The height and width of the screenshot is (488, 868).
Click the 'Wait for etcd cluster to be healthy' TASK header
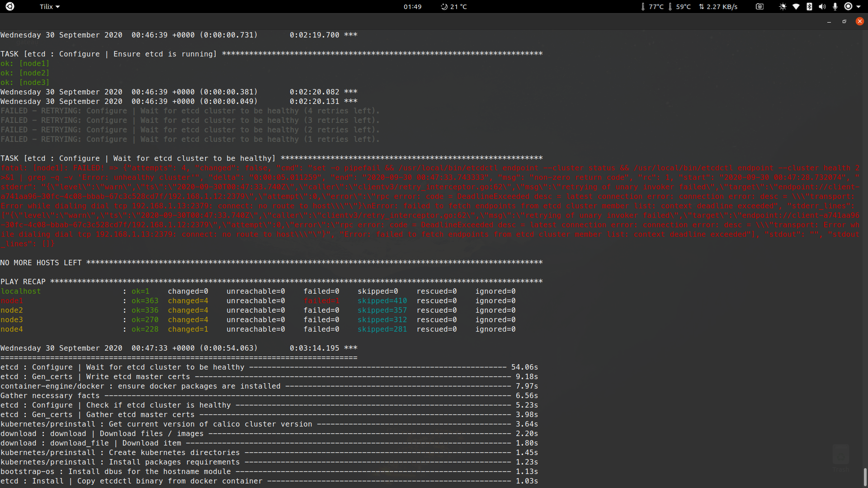click(x=271, y=158)
